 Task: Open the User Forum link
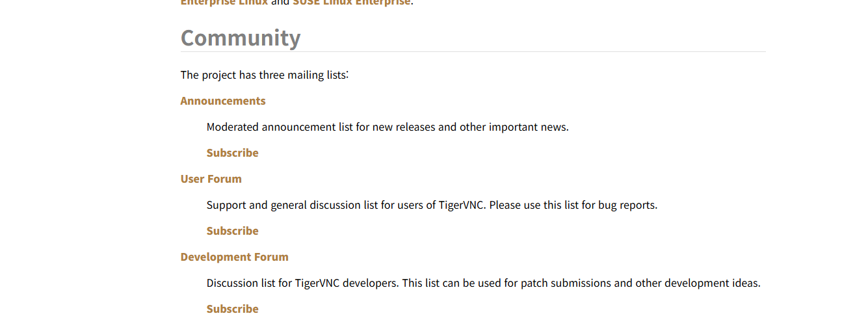(211, 179)
